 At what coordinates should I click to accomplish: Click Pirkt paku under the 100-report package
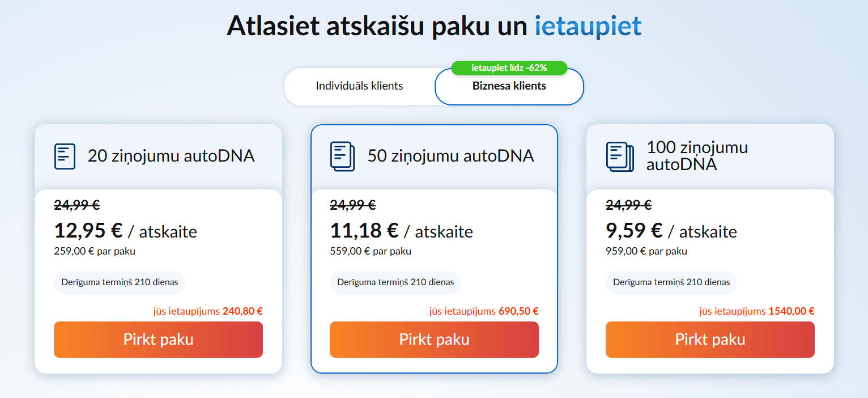tap(710, 340)
